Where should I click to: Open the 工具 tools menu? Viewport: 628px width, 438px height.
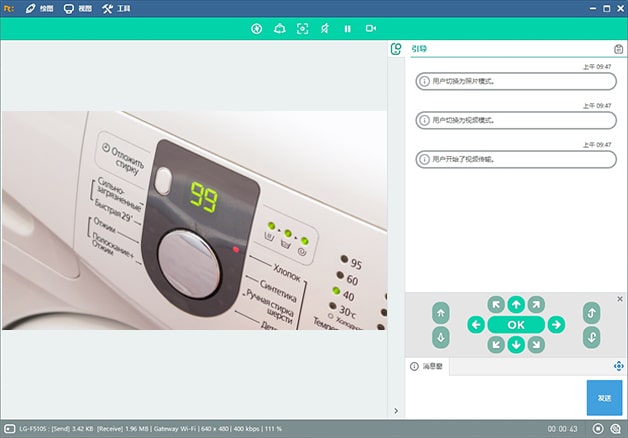click(116, 8)
